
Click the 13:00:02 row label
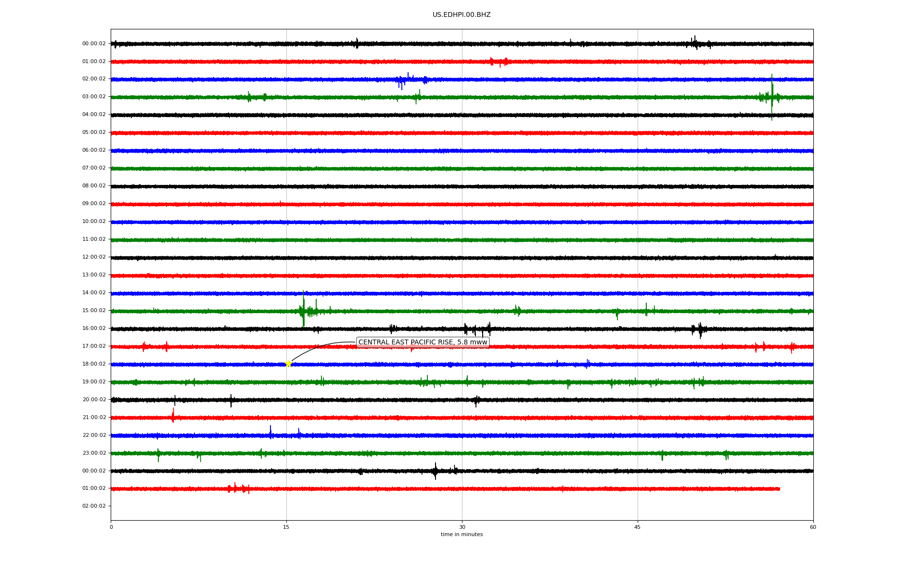click(x=94, y=275)
